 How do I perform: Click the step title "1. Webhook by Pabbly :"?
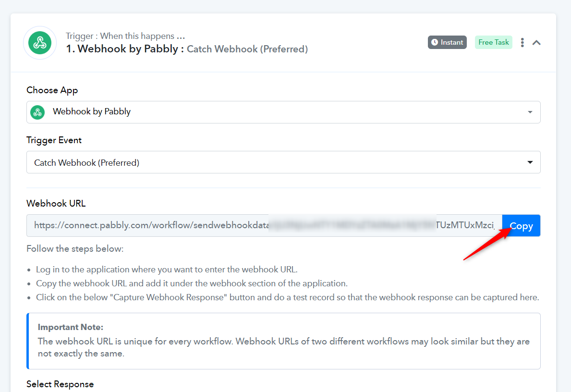[125, 49]
